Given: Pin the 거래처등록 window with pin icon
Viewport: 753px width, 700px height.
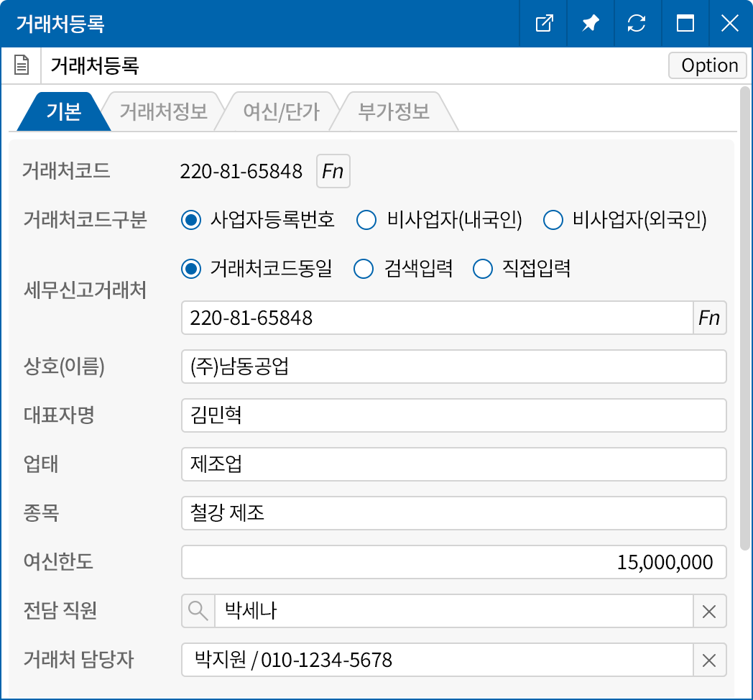Looking at the screenshot, I should click(590, 24).
